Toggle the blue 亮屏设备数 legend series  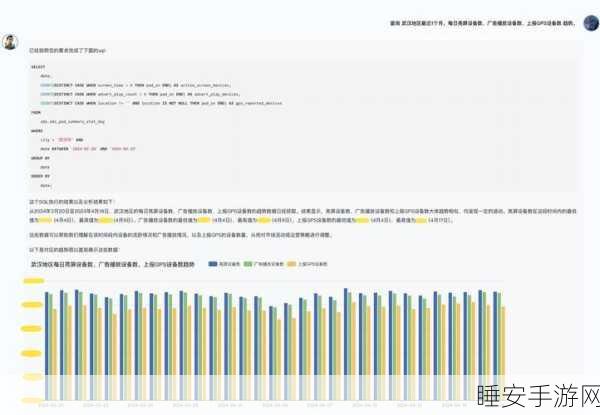224,264
